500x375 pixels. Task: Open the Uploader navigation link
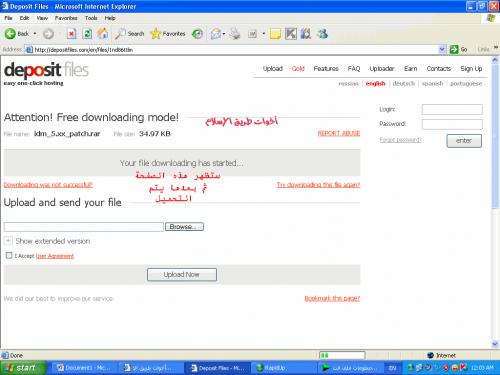pyautogui.click(x=382, y=69)
